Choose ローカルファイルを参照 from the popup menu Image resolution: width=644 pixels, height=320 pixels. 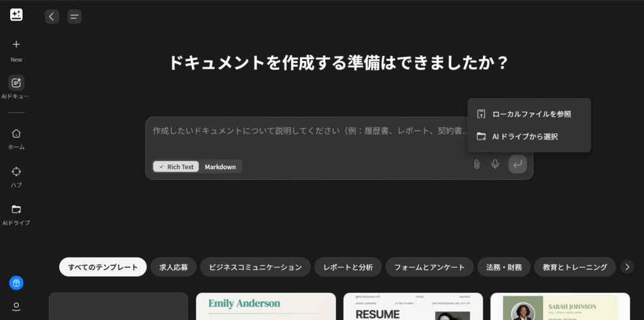pos(531,114)
